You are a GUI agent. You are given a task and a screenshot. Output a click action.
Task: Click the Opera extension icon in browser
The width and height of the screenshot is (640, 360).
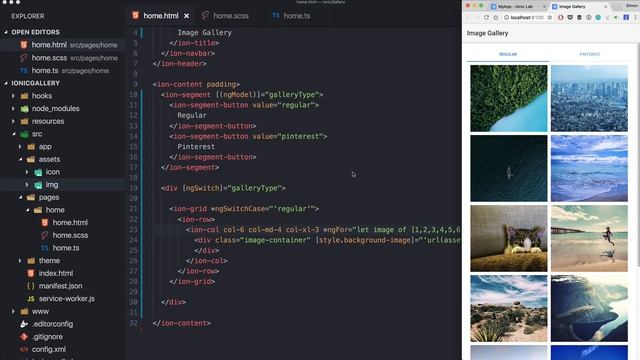(x=560, y=18)
